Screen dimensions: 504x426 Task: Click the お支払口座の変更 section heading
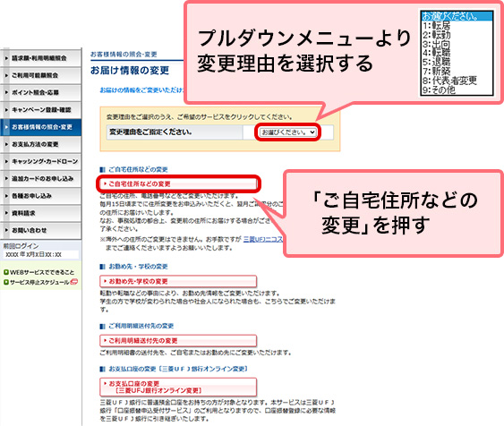click(x=178, y=369)
